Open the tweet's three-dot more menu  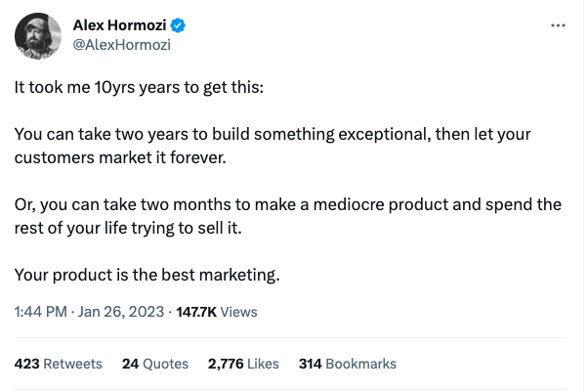click(x=558, y=25)
